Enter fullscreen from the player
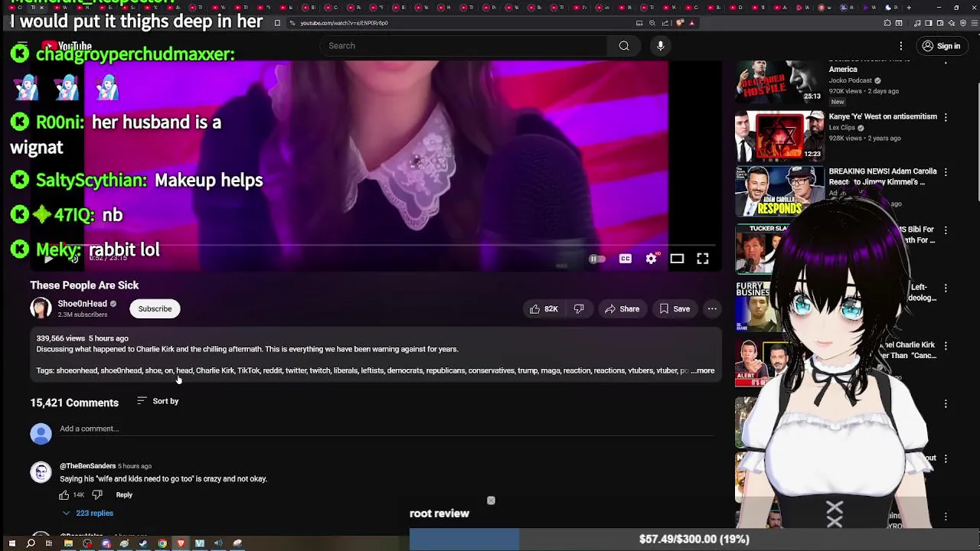Viewport: 980px width, 551px height. point(703,259)
